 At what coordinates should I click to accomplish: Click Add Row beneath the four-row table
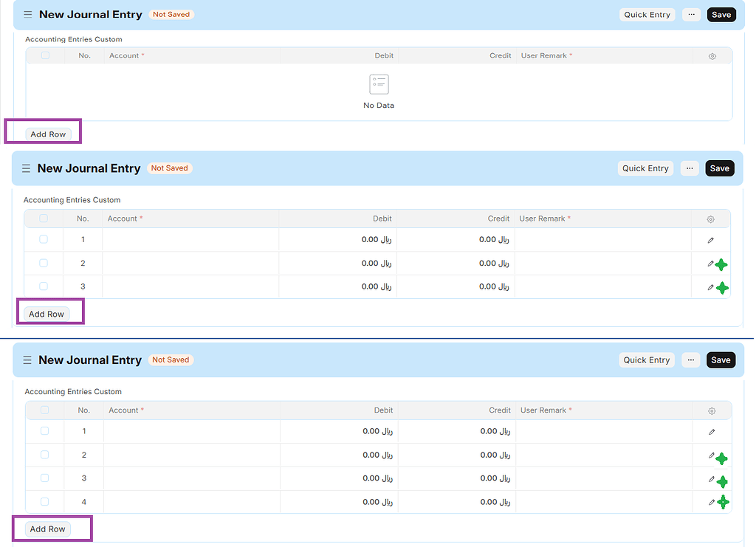coord(48,529)
